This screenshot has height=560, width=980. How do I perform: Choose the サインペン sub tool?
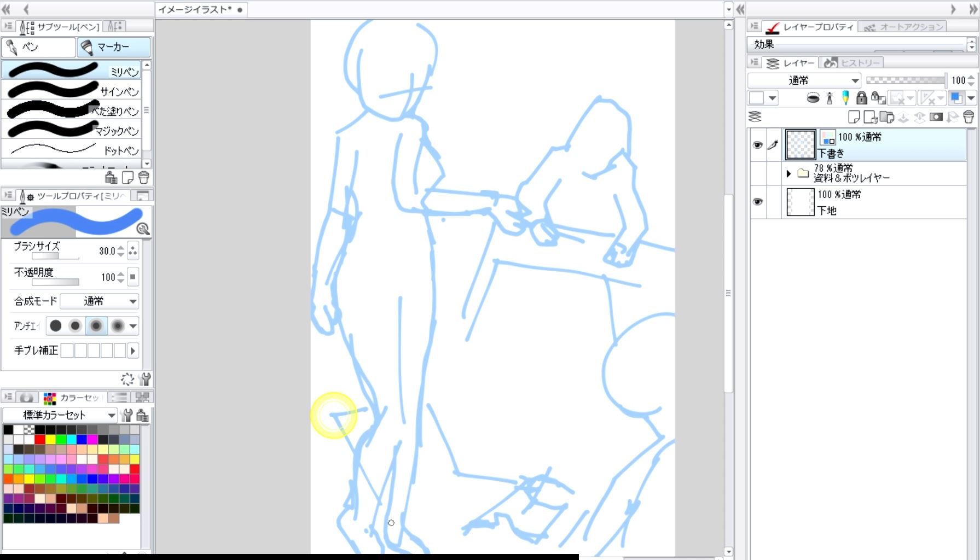tap(72, 90)
